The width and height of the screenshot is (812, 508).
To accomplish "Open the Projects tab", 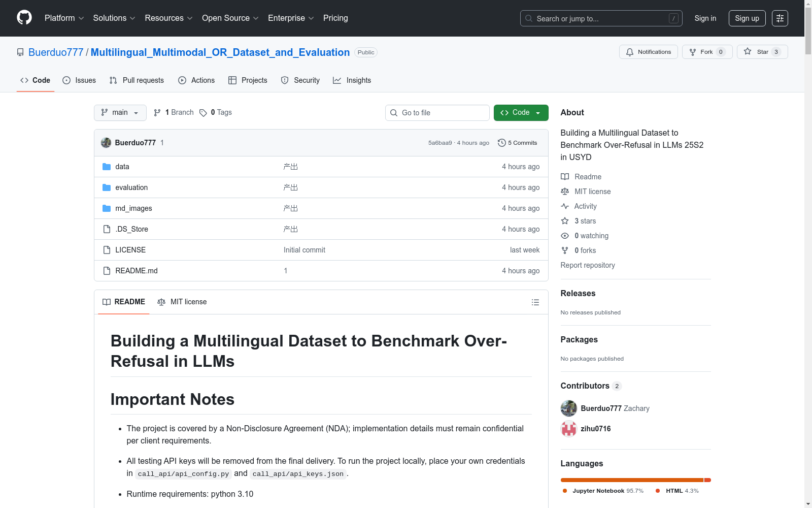I will [248, 80].
